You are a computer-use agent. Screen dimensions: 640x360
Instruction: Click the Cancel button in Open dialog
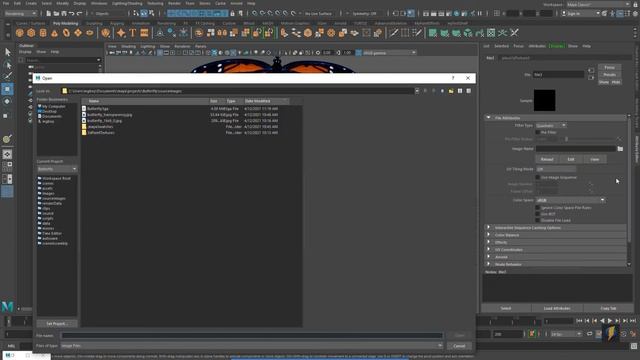[x=459, y=346]
